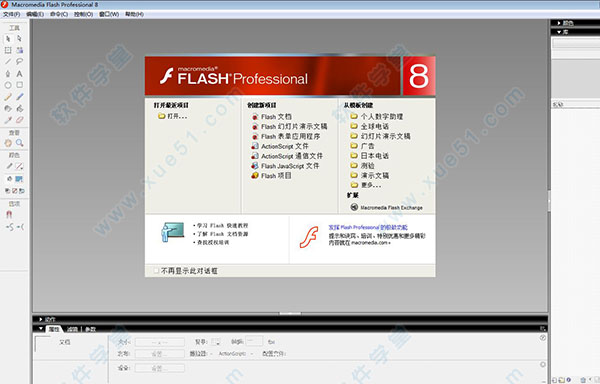Create a Flash 幻灯片演示文稿
The height and width of the screenshot is (384, 600).
(290, 126)
